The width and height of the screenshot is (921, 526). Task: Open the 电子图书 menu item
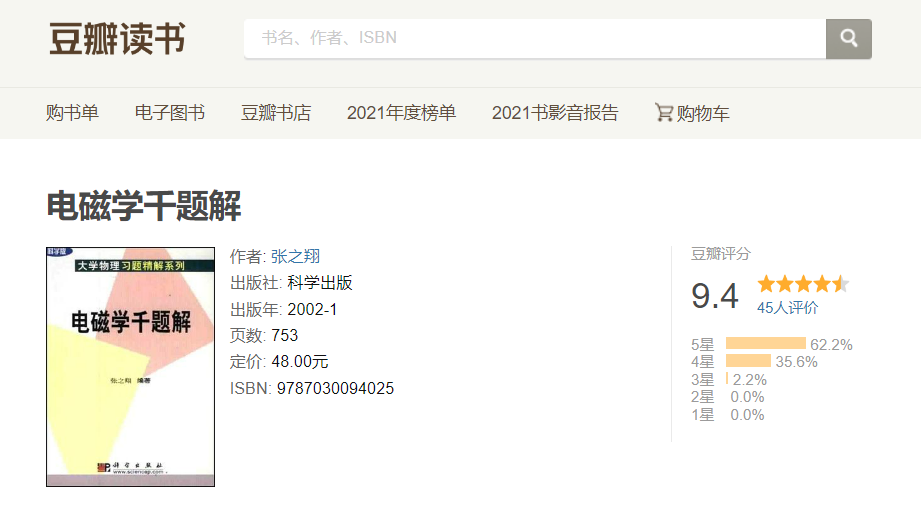pos(170,113)
